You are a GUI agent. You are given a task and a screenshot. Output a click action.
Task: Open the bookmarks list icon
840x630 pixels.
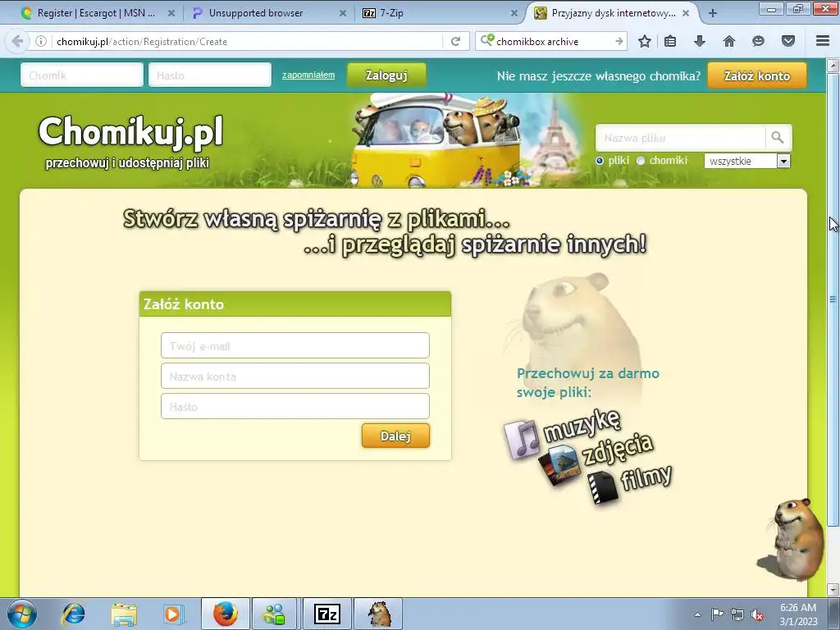point(670,41)
